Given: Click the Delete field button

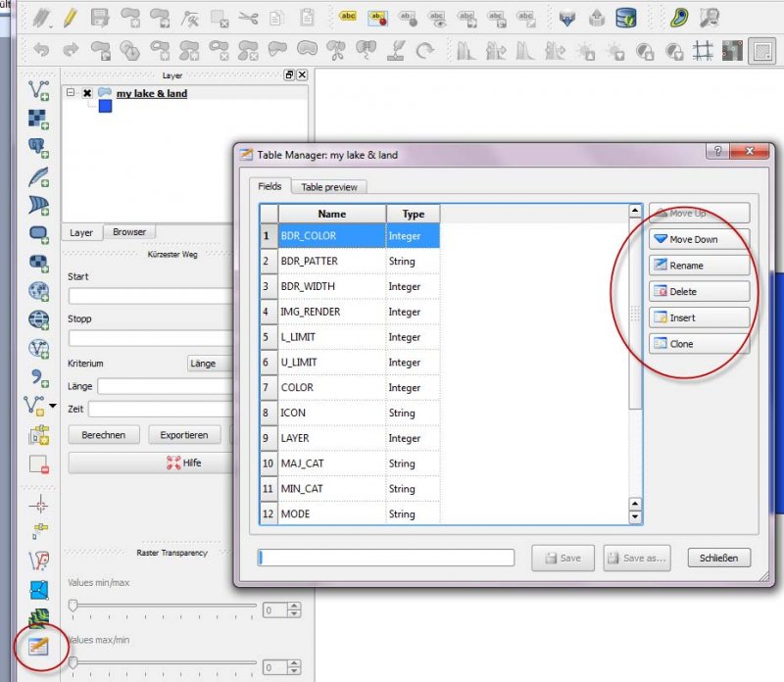Looking at the screenshot, I should point(699,292).
